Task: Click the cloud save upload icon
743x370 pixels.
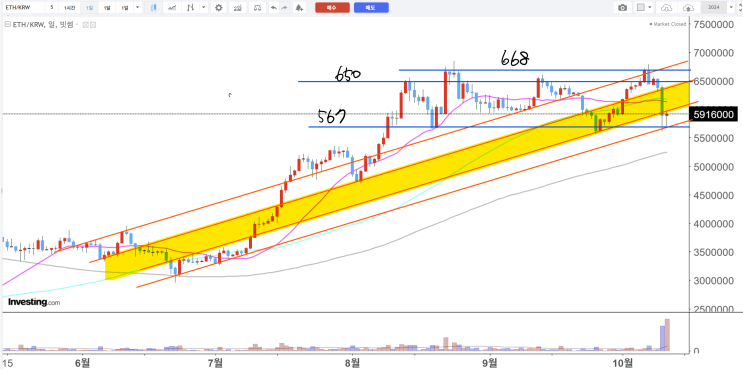Action: pos(689,8)
